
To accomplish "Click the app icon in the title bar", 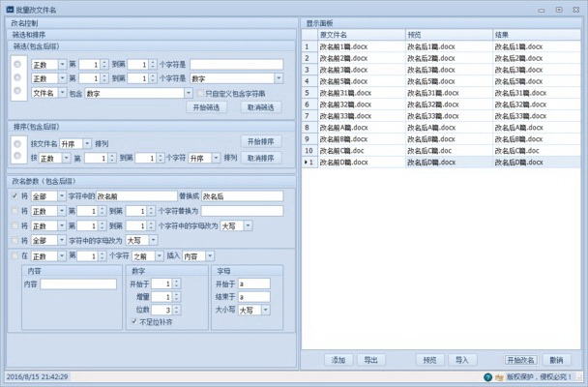I will pyautogui.click(x=9, y=9).
